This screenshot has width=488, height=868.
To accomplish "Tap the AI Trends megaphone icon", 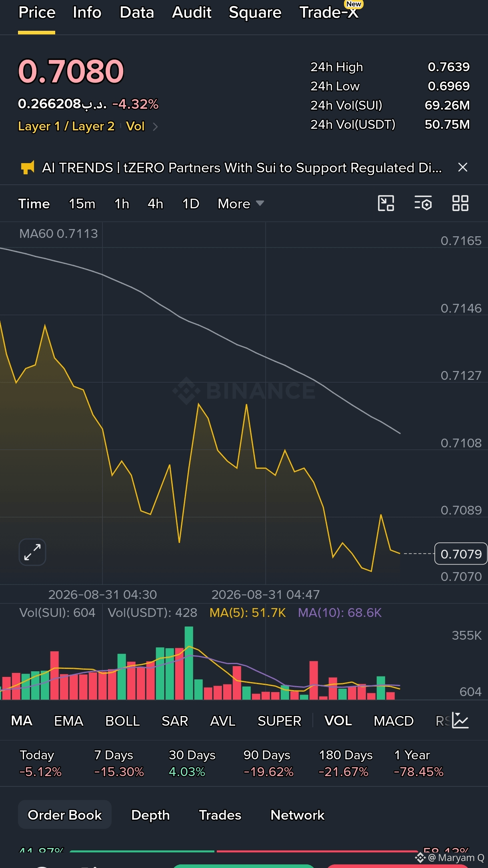I will [x=28, y=168].
